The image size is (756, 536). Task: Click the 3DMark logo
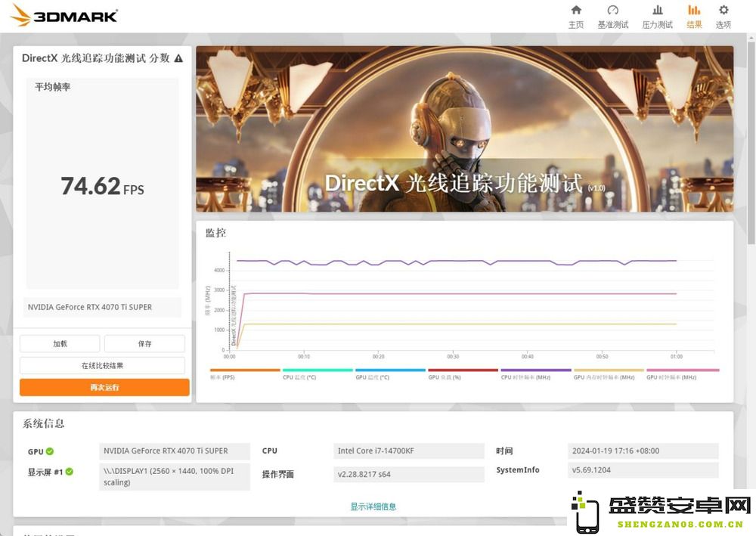pyautogui.click(x=64, y=15)
